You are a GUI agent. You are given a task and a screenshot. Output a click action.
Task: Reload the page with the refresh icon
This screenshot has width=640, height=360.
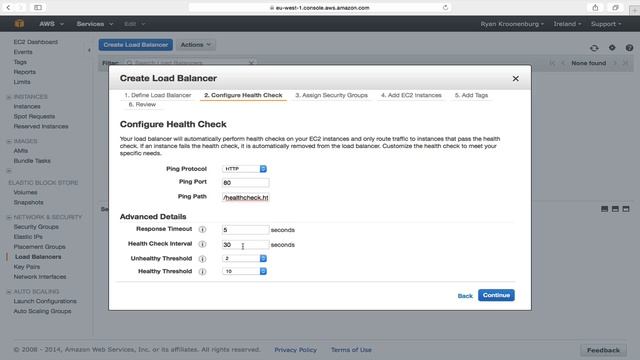(445, 7)
